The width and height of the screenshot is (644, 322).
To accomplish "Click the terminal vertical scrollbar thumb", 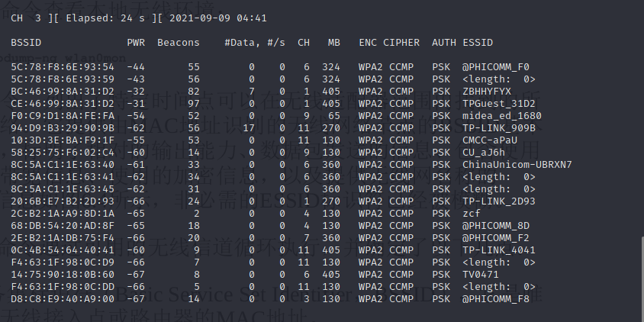I will (x=642, y=279).
